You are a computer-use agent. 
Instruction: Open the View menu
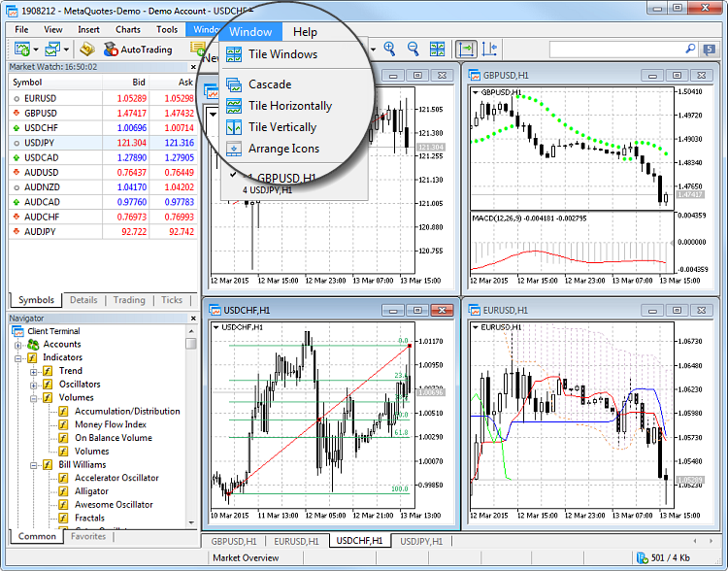(x=53, y=30)
